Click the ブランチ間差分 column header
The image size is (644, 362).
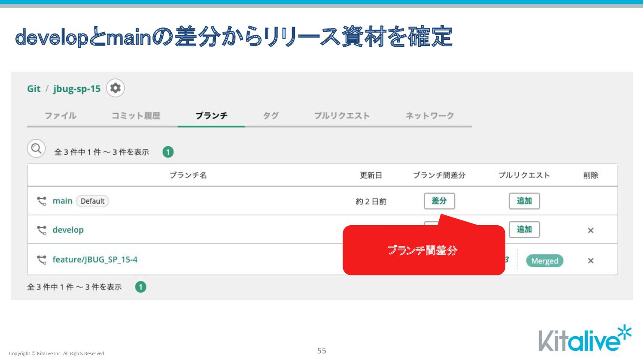click(439, 175)
